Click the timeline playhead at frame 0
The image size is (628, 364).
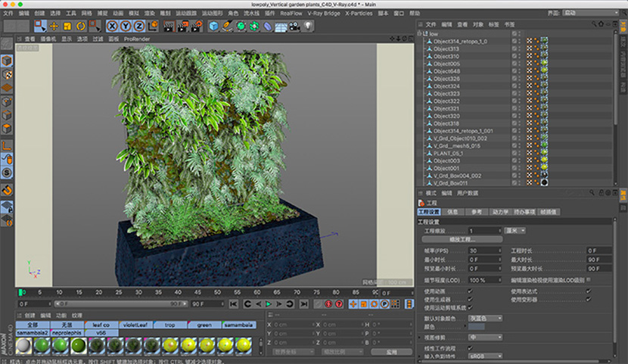point(20,292)
